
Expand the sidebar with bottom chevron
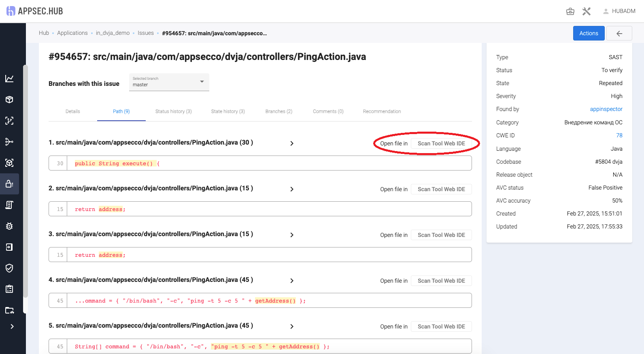pyautogui.click(x=12, y=326)
